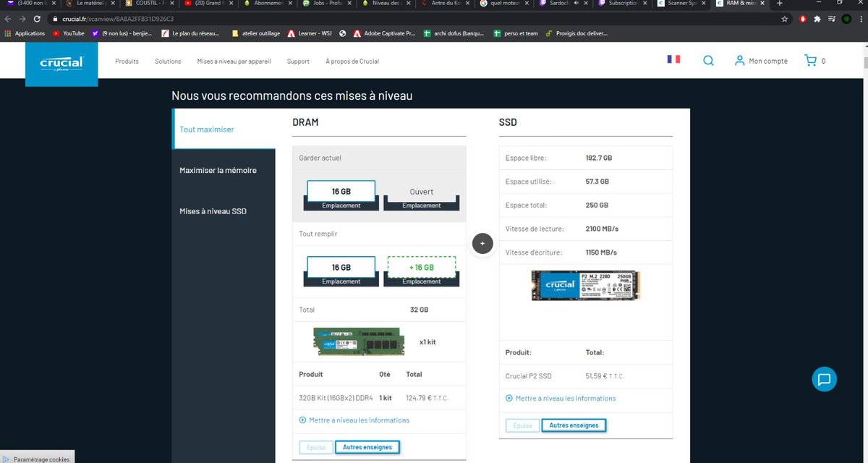This screenshot has height=463, width=868.
Task: Close the RAM & mise tab
Action: click(763, 4)
